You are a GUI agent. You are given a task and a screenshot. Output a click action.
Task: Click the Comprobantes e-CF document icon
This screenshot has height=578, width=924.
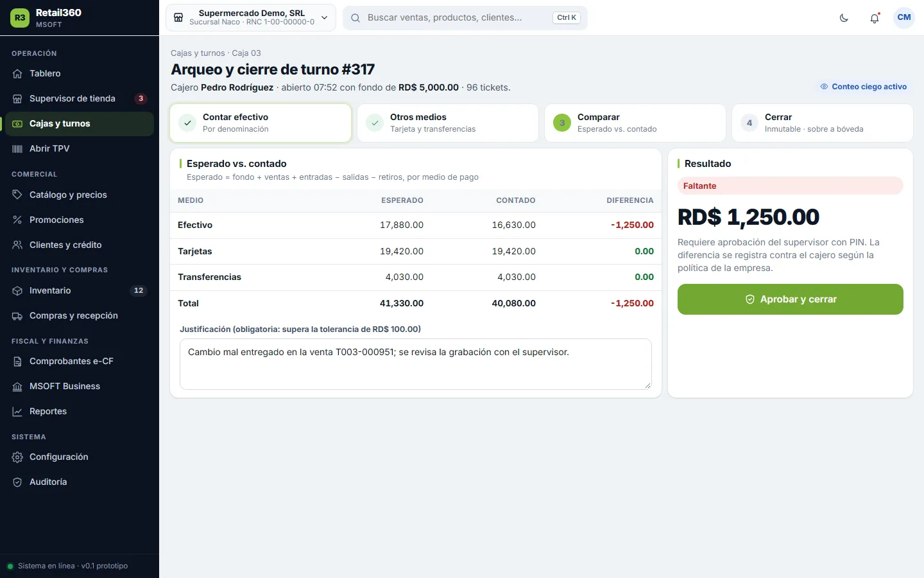17,362
